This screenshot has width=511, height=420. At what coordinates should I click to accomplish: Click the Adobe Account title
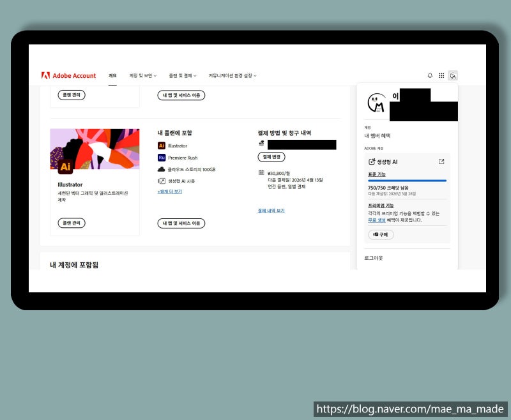(x=74, y=75)
